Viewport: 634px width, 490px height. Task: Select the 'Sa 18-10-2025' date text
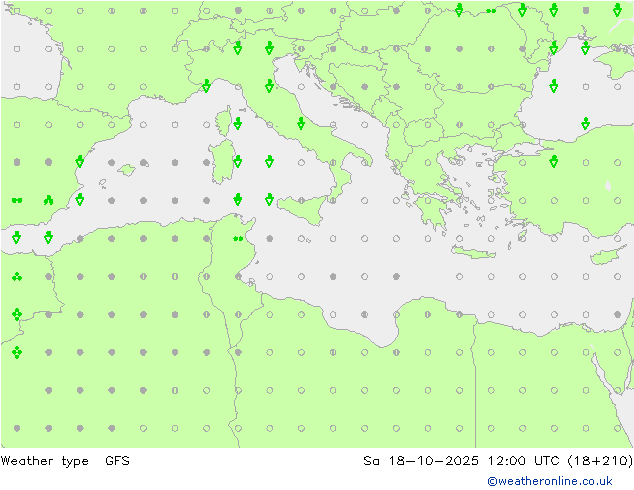pyautogui.click(x=421, y=460)
